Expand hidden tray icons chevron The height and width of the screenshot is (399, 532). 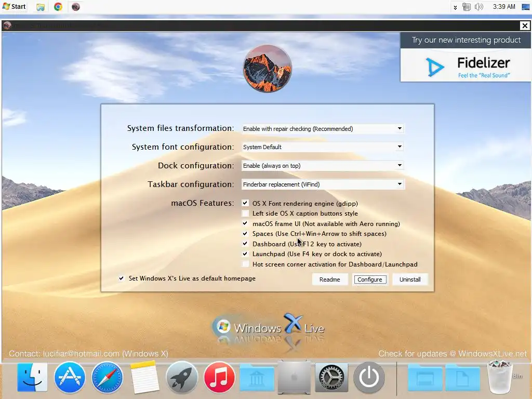click(x=455, y=7)
